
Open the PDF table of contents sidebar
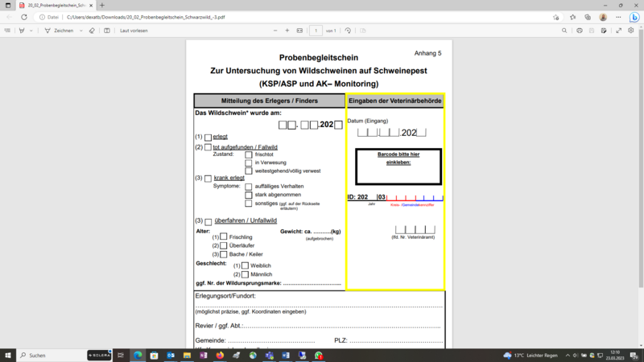7,31
